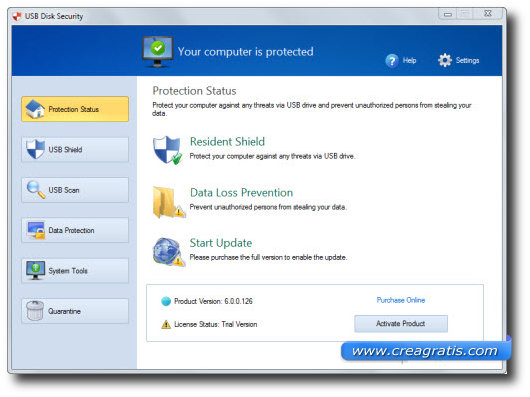The width and height of the screenshot is (530, 397).
Task: Click the house icon on Protection Status
Action: (x=35, y=109)
